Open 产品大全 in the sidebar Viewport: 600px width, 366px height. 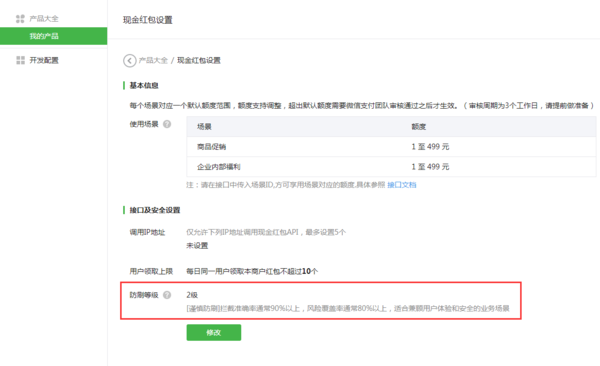44,18
